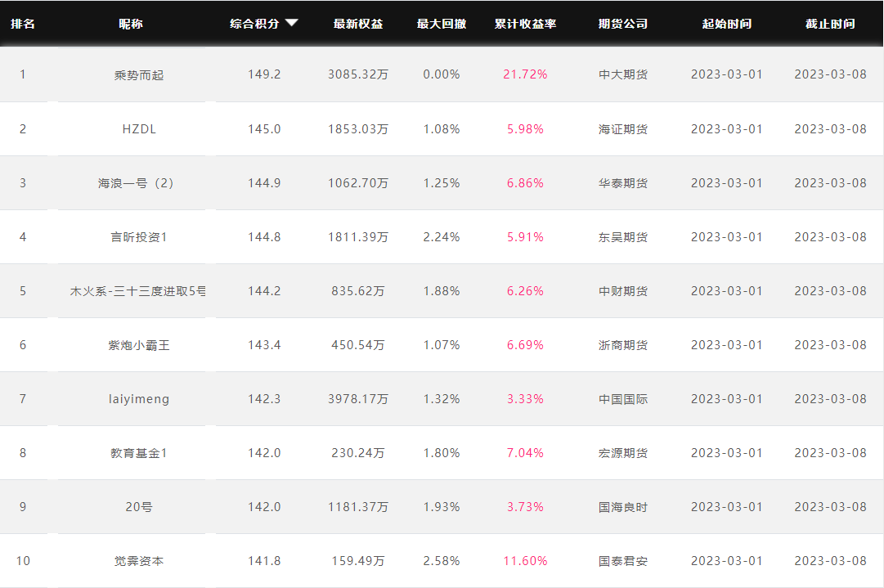Click futures company 海证期货
The image size is (884, 588).
click(623, 129)
